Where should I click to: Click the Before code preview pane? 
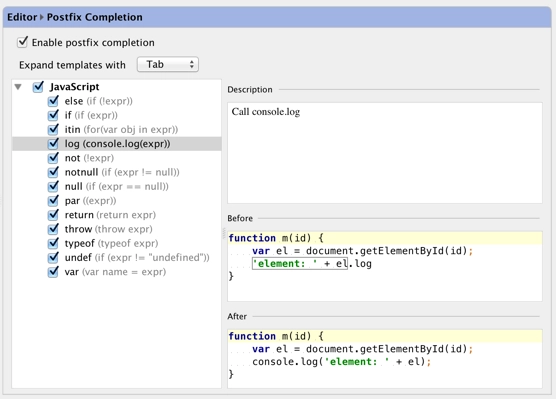click(385, 266)
